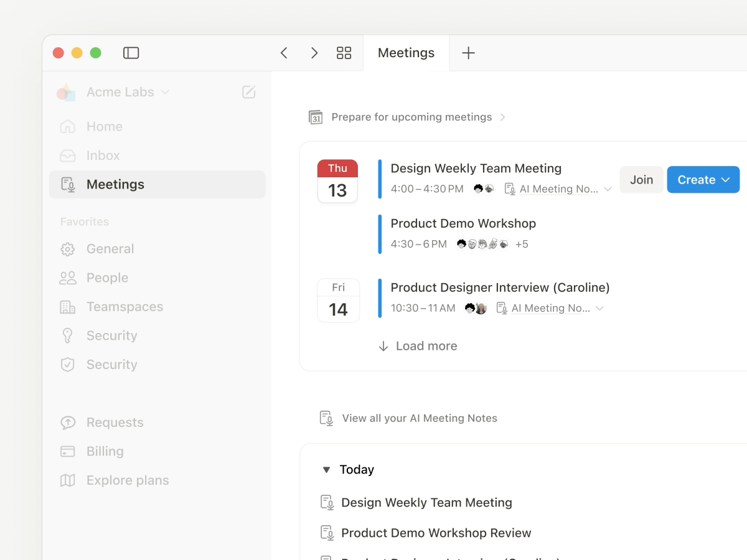The height and width of the screenshot is (560, 747).
Task: Collapse the sidebar with the panel icon
Action: [131, 53]
